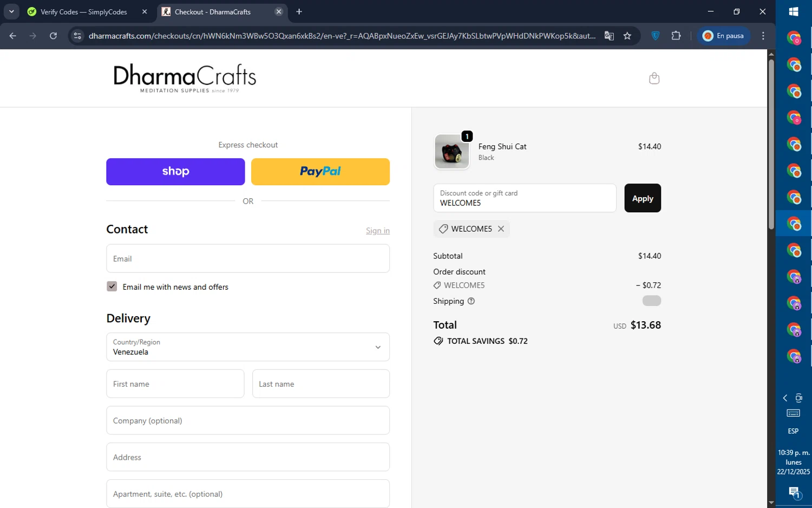
Task: Click the Total $13.68 amount
Action: (646, 325)
